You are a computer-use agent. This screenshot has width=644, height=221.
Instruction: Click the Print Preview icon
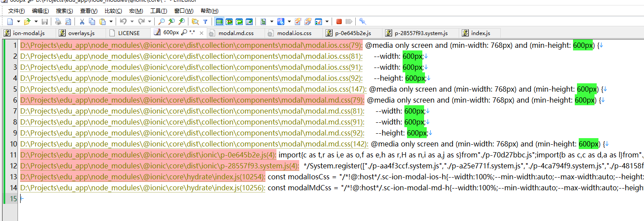click(x=68, y=21)
